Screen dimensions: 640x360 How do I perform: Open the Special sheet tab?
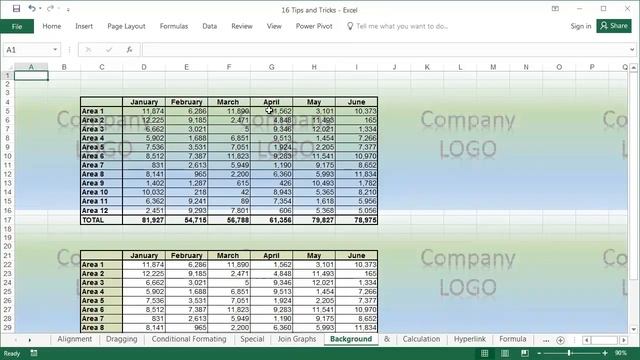point(252,339)
